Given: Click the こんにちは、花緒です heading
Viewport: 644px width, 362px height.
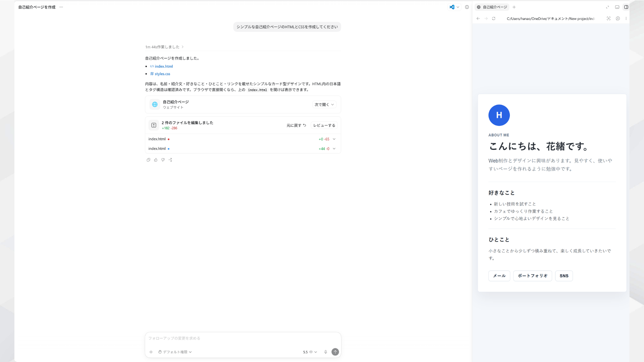Looking at the screenshot, I should click(539, 146).
